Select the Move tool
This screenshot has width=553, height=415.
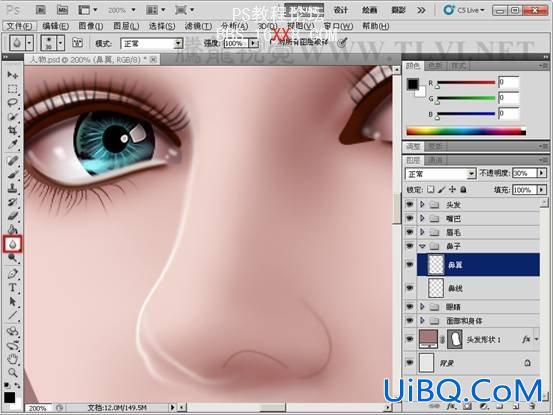click(x=12, y=75)
